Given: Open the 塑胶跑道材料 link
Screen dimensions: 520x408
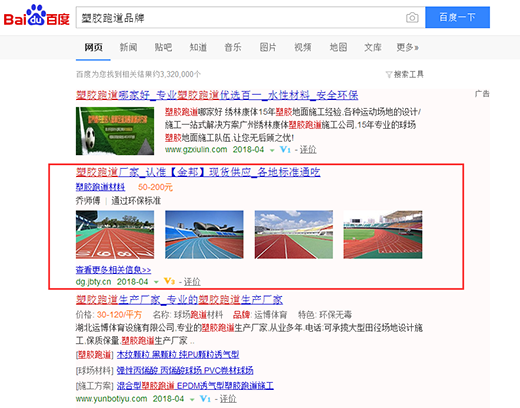Looking at the screenshot, I should tap(100, 187).
